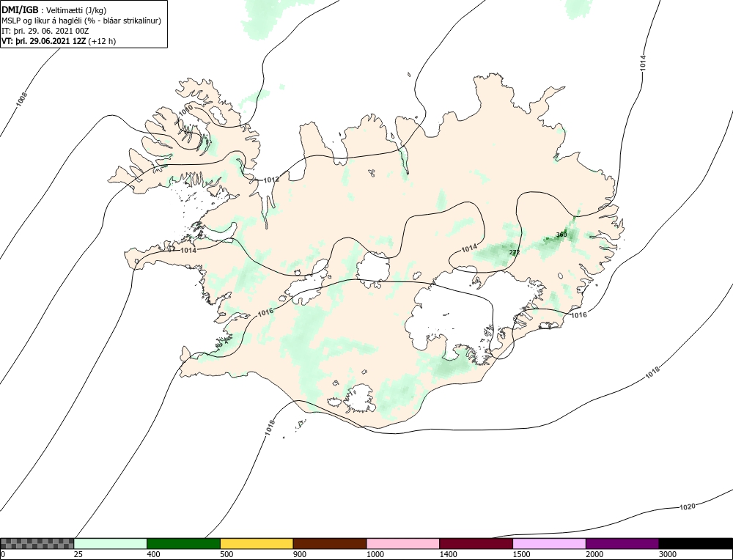Click the legend tick label '25'

[78, 555]
